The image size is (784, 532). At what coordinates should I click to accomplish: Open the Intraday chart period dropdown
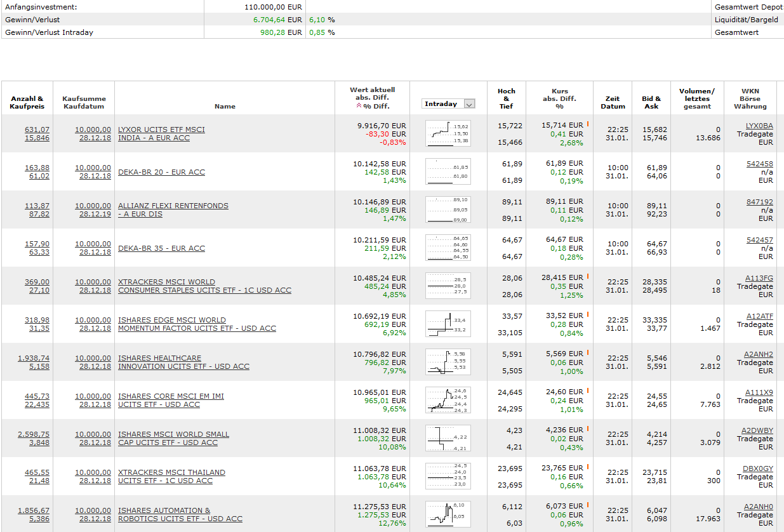click(x=448, y=103)
